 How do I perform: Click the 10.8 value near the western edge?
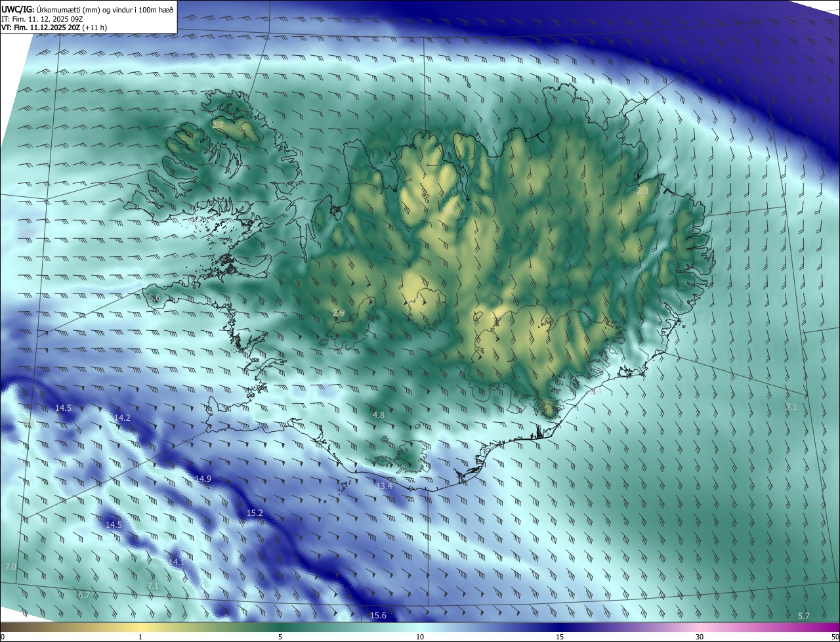(28, 233)
